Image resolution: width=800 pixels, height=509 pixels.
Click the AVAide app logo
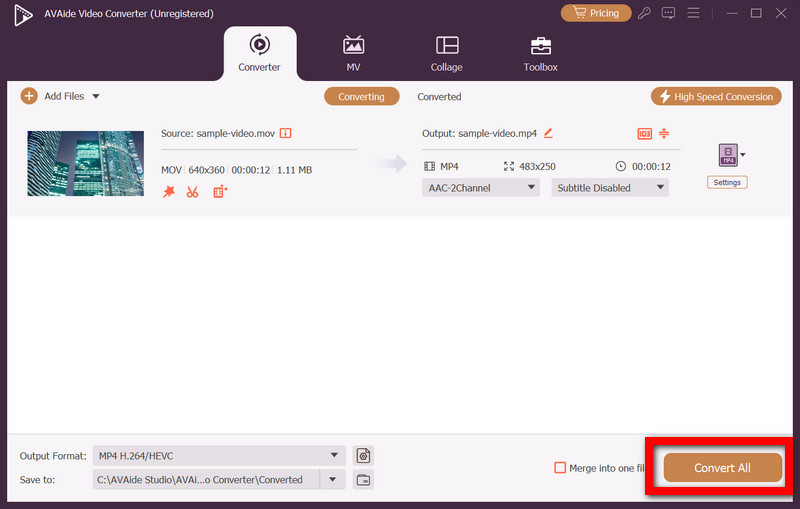point(23,14)
